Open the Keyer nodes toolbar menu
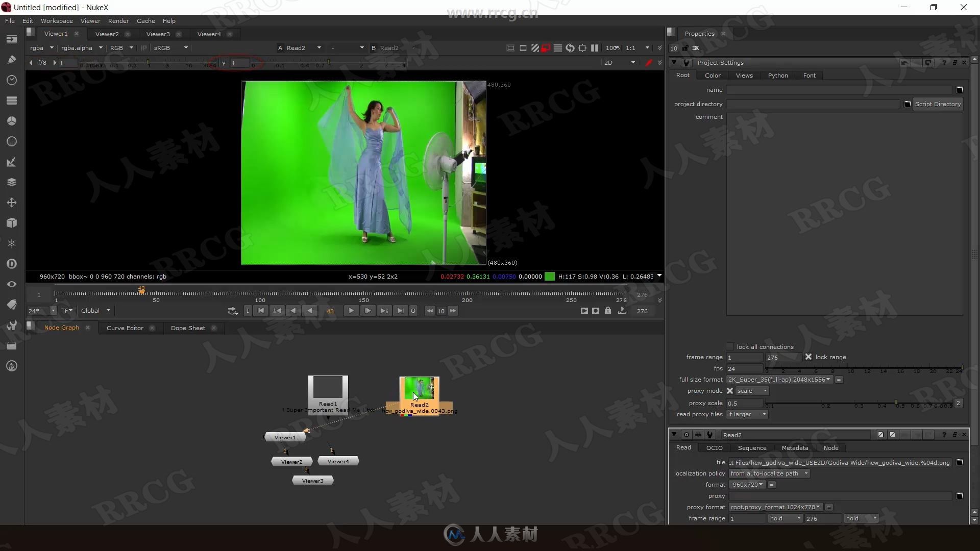The image size is (980, 551). (x=12, y=162)
